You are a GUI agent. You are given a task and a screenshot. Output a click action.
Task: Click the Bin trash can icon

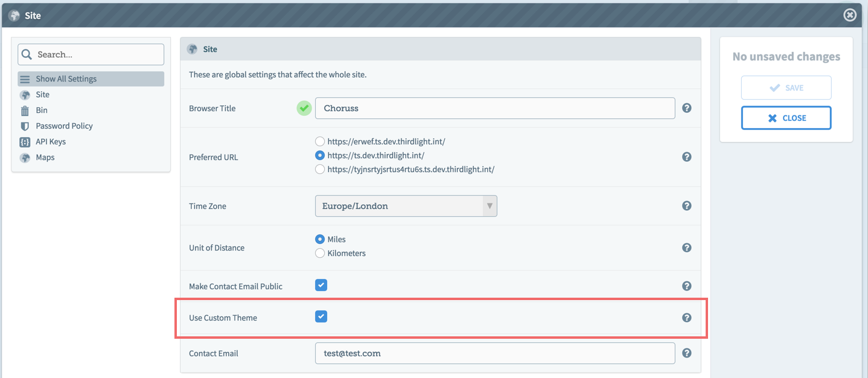25,111
